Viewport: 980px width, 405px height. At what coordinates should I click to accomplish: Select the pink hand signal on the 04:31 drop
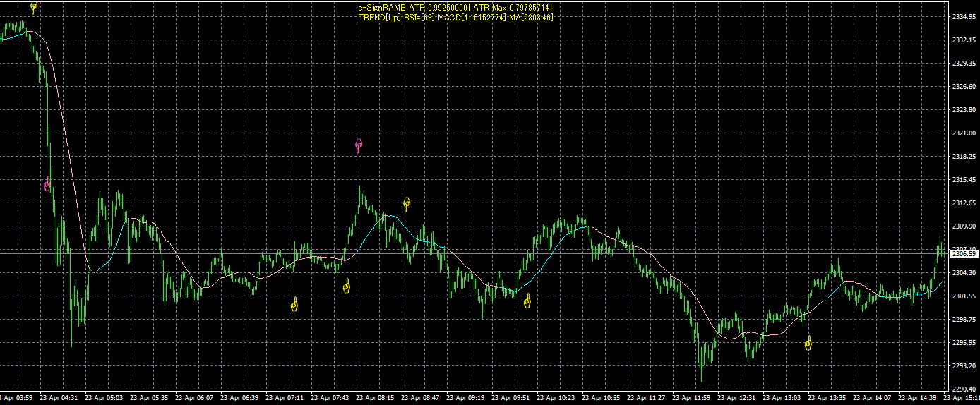tap(47, 185)
